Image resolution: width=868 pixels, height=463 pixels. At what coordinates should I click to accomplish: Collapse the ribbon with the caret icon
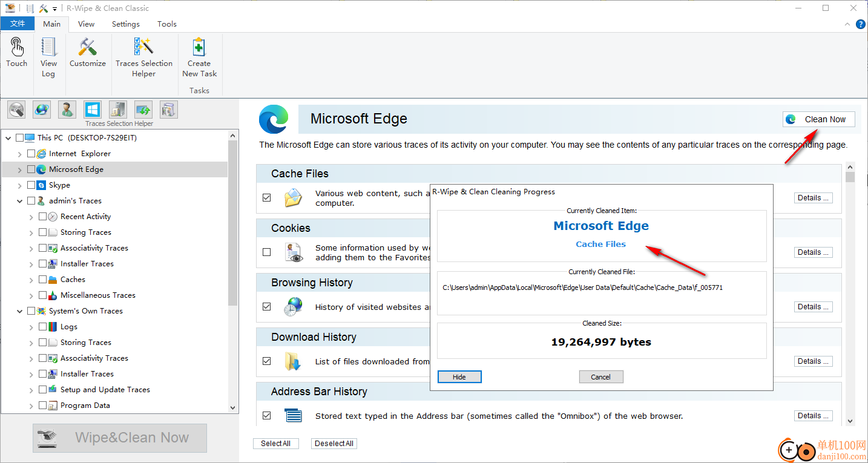coord(847,24)
